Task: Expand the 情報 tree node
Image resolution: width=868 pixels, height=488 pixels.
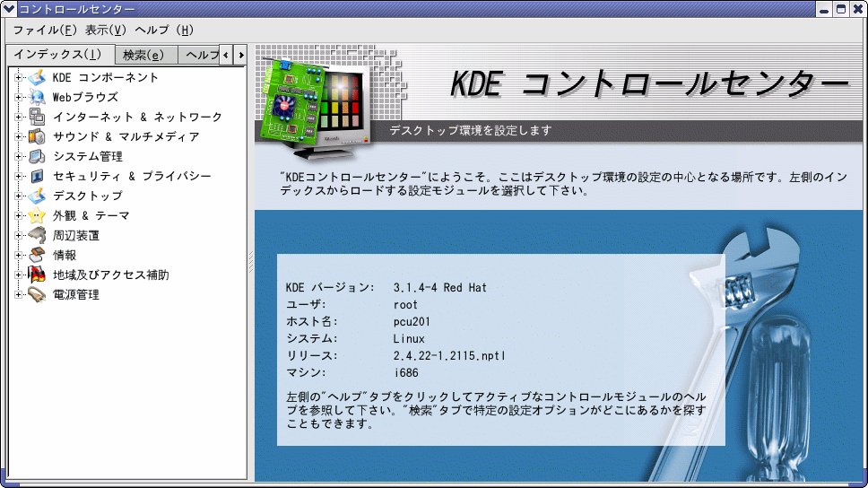Action: (x=18, y=256)
